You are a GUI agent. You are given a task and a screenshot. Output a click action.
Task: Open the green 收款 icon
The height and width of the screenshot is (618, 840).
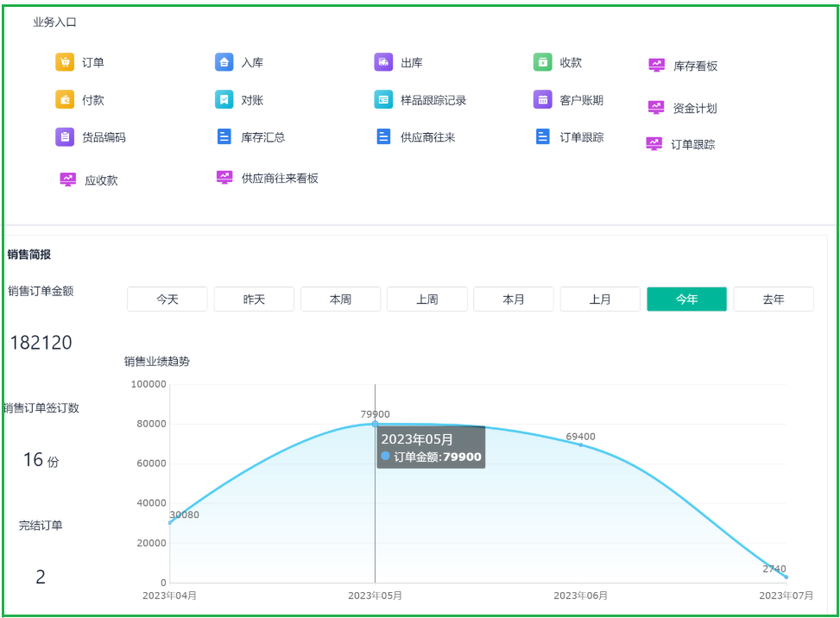(542, 62)
